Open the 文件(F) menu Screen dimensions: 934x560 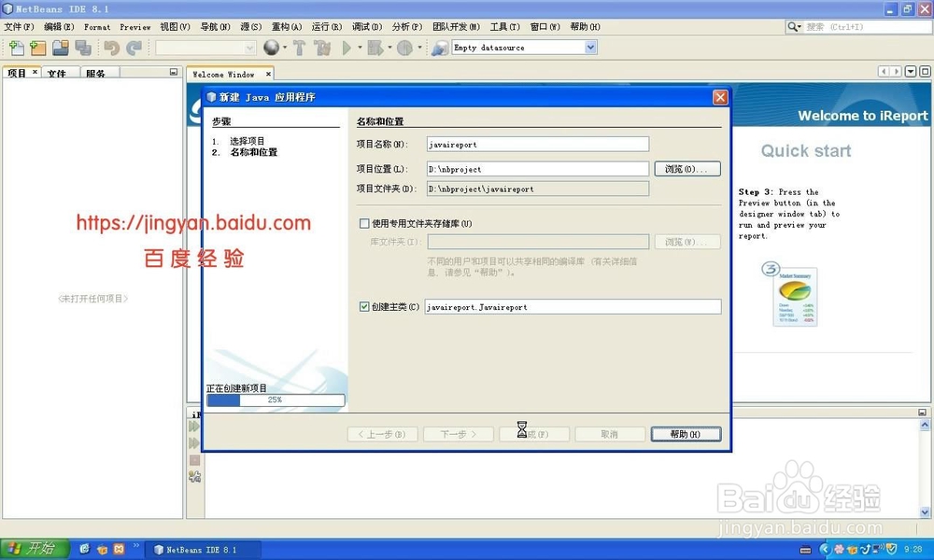(19, 27)
